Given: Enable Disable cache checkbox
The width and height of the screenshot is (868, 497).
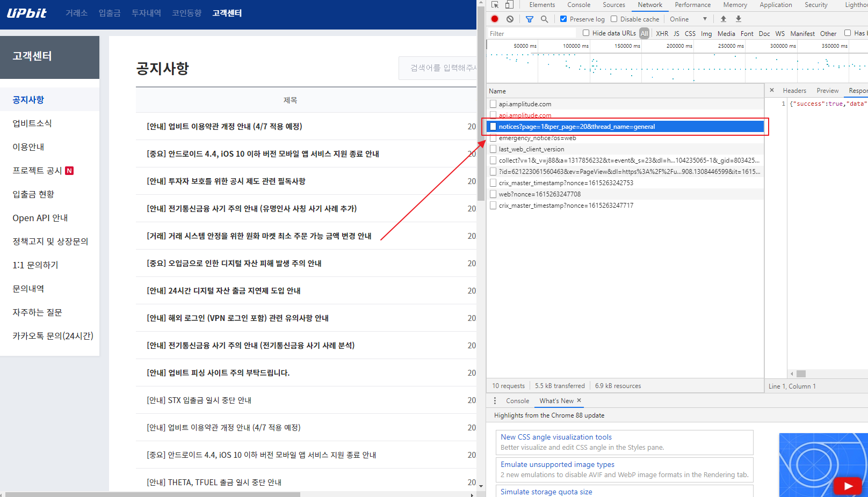Looking at the screenshot, I should click(x=614, y=19).
